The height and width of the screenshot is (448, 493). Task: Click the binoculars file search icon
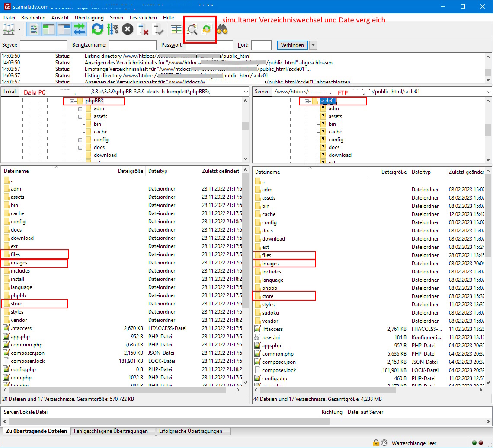point(222,29)
